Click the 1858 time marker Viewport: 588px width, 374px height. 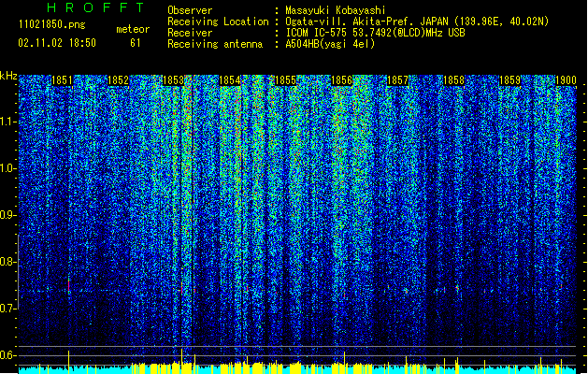[453, 80]
